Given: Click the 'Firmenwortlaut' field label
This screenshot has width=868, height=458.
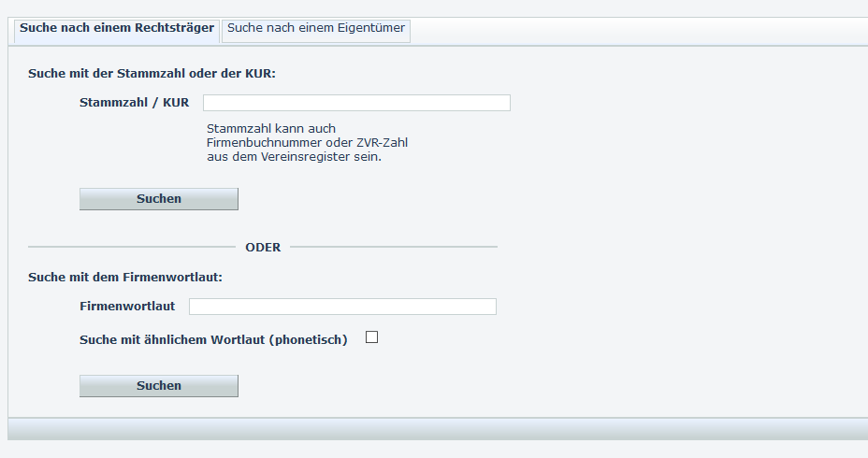Looking at the screenshot, I should (127, 307).
